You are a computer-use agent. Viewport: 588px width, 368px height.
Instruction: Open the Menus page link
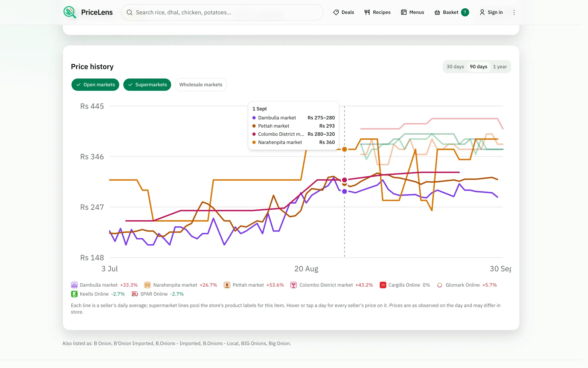coord(412,12)
